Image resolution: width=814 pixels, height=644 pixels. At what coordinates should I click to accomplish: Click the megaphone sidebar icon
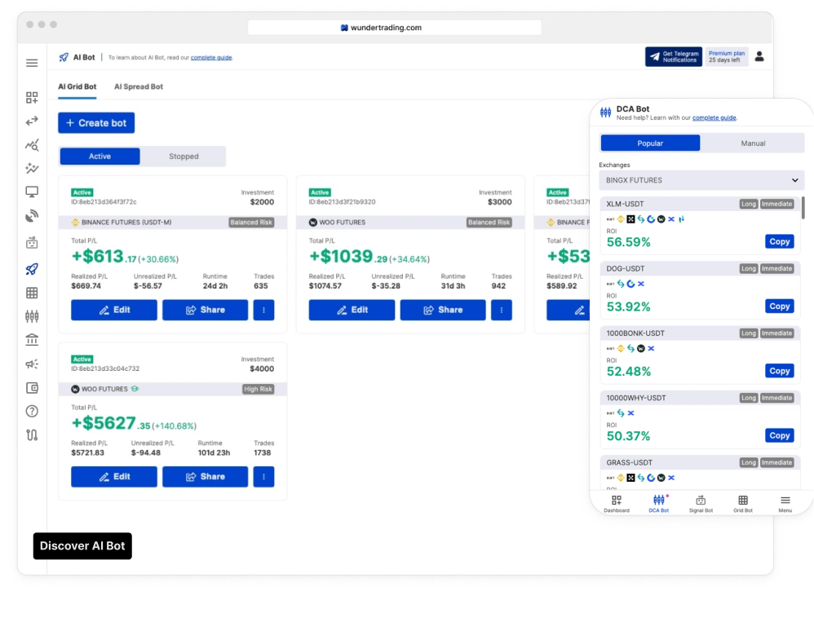pyautogui.click(x=32, y=364)
